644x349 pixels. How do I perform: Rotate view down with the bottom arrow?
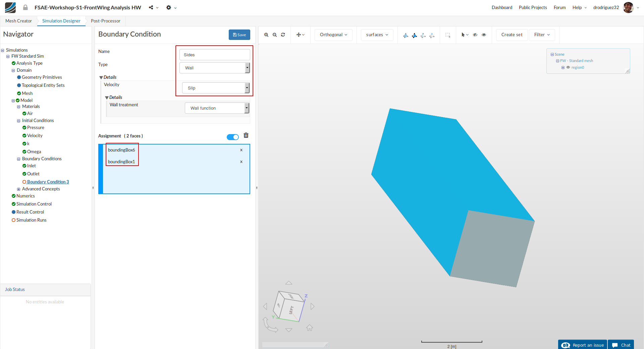tap(289, 330)
